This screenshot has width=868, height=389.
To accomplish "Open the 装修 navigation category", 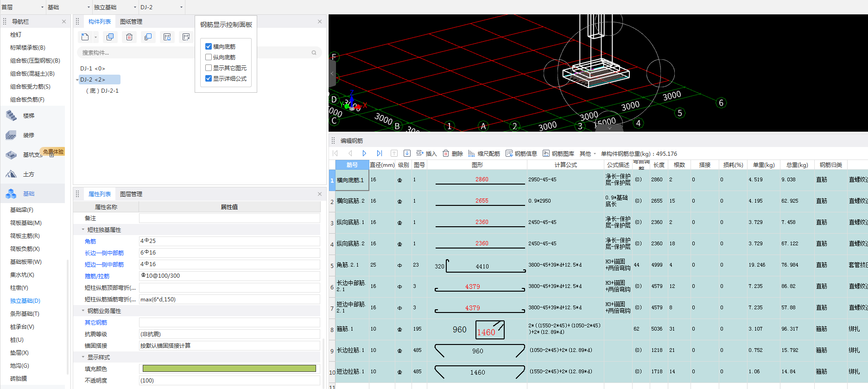I will [32, 135].
